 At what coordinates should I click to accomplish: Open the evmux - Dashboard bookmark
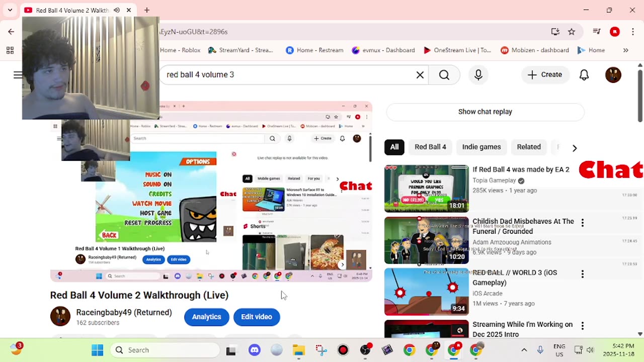coord(383,50)
